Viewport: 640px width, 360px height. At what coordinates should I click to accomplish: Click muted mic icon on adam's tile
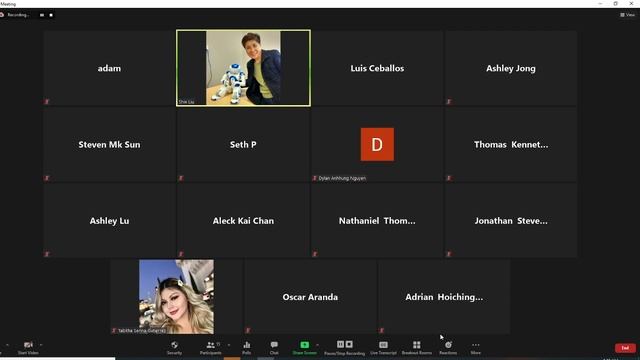pos(47,102)
